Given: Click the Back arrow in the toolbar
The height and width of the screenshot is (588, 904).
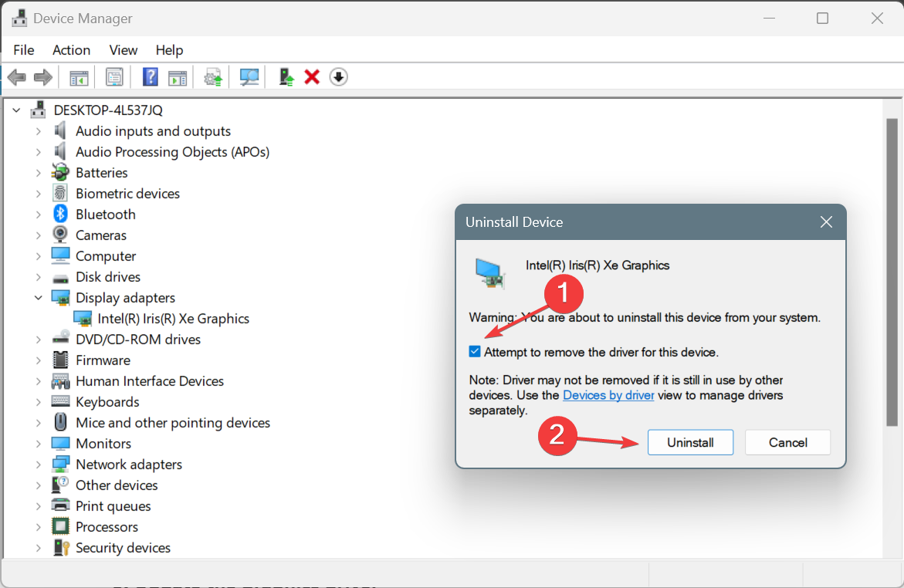Looking at the screenshot, I should point(17,76).
